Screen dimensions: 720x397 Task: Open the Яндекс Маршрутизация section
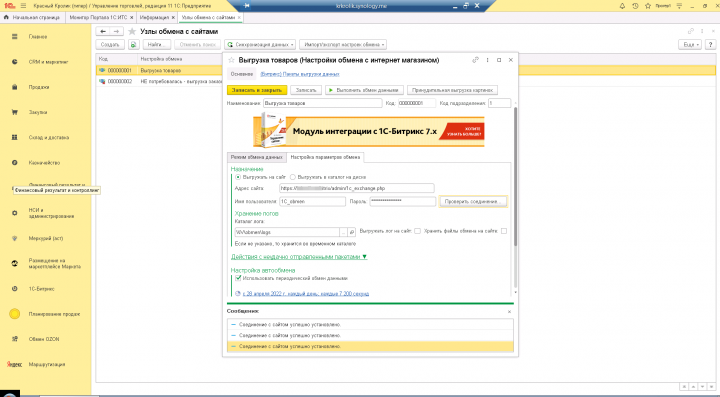pyautogui.click(x=46, y=365)
